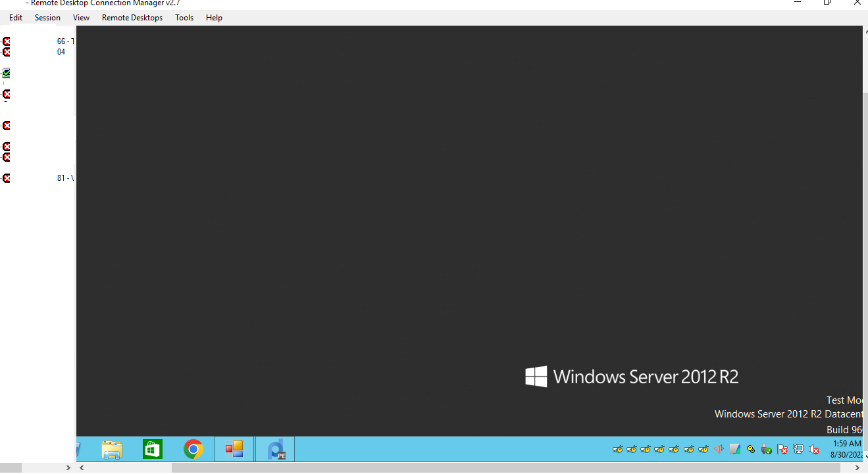
Task: Click the gray-blue-green square tray icon
Action: coord(735,449)
